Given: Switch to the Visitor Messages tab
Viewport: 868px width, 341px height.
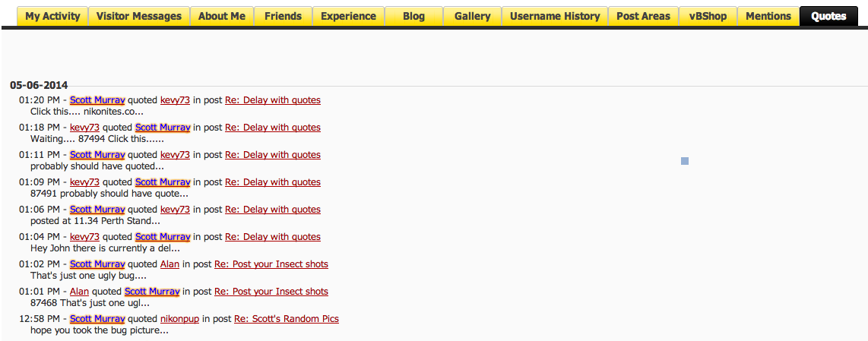Looking at the screenshot, I should click(139, 16).
